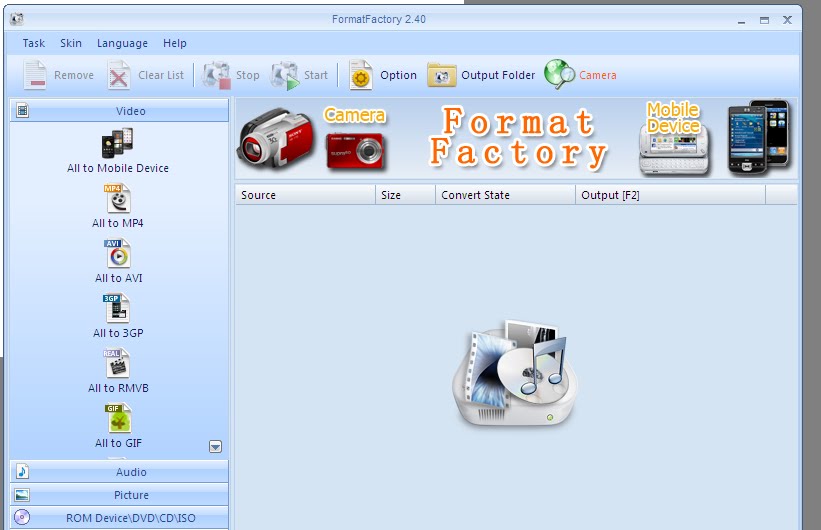Click the orange Camera link in toolbar
This screenshot has height=530, width=821.
(x=597, y=75)
